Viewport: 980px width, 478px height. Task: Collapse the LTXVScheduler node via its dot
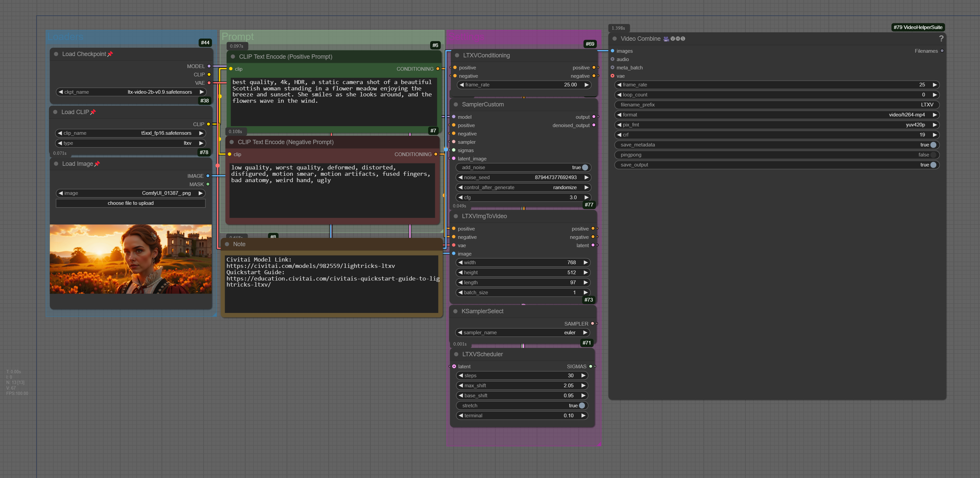point(456,354)
